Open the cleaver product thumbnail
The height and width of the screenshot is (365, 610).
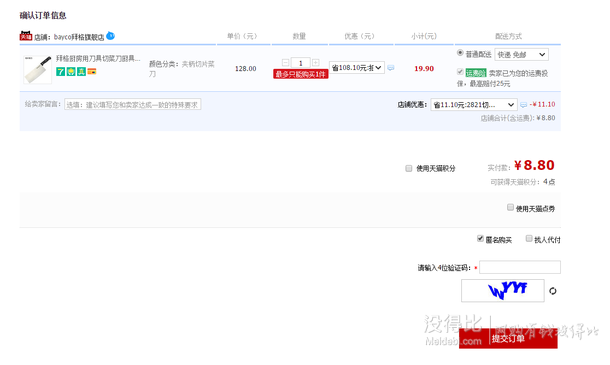37,70
